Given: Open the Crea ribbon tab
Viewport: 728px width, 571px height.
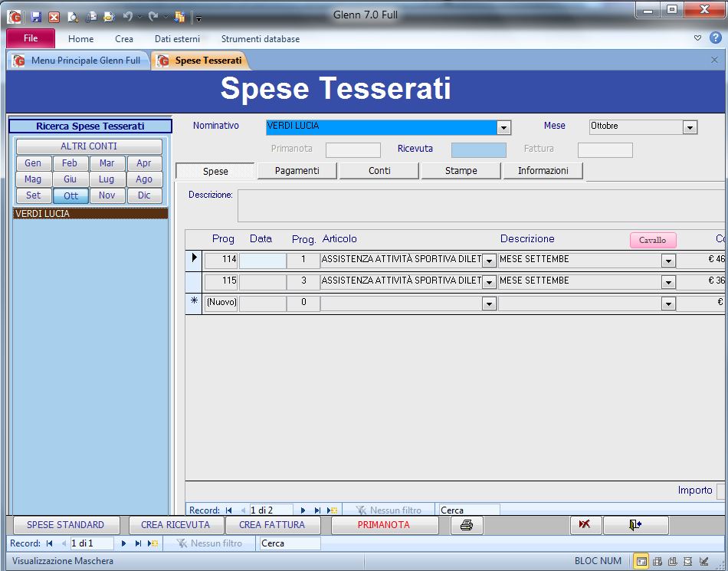Looking at the screenshot, I should click(x=124, y=39).
